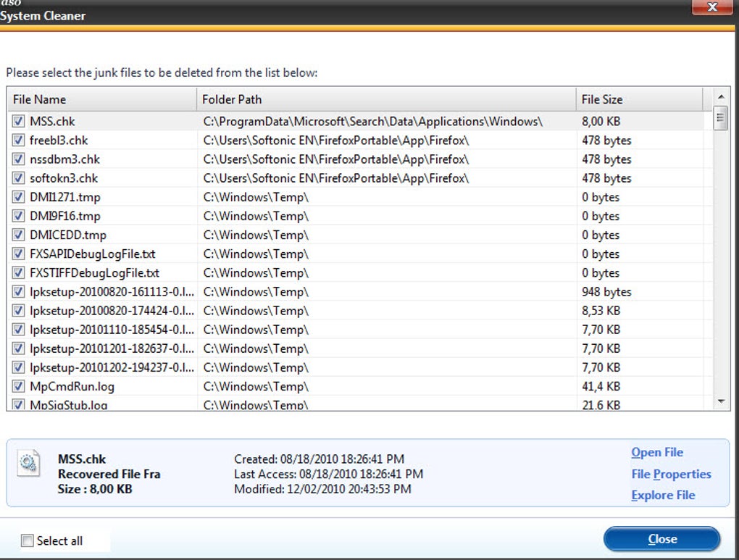Click the Last Access date in details
The image size is (739, 560).
click(328, 475)
